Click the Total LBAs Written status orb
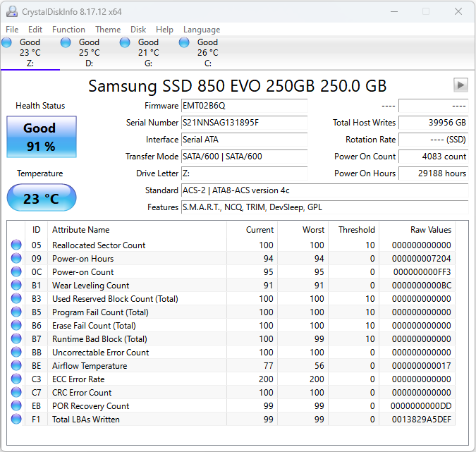This screenshot has height=452, width=476. coord(16,420)
